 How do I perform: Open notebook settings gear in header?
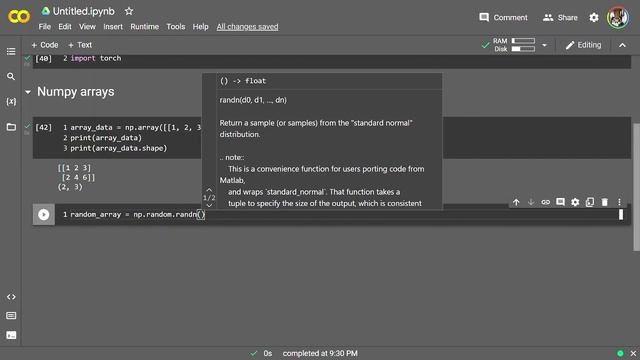[x=594, y=18]
